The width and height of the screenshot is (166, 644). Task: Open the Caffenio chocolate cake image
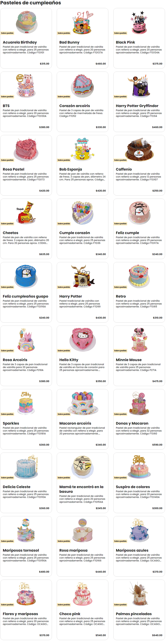(139, 149)
